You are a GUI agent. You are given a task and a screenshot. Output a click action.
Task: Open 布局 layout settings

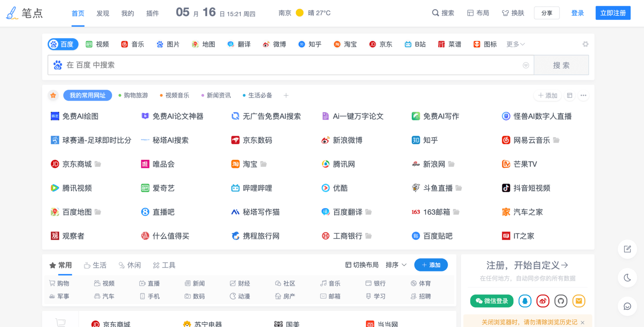click(478, 13)
